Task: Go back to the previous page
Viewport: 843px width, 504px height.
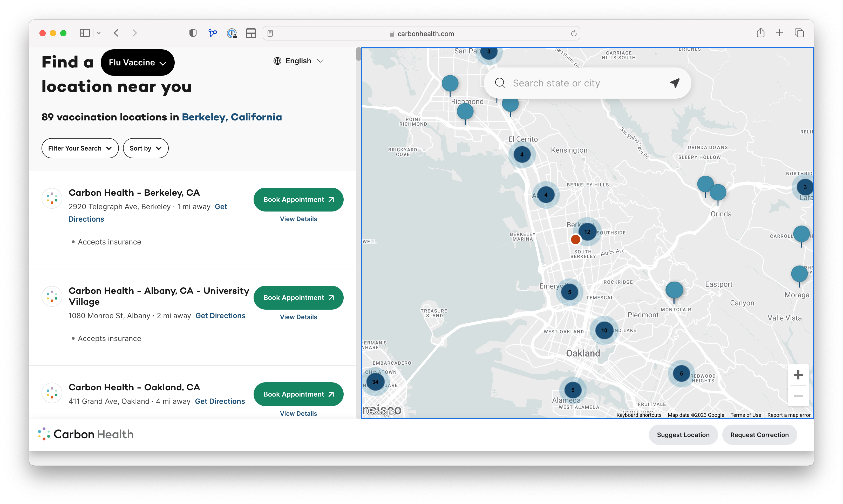Action: tap(116, 33)
